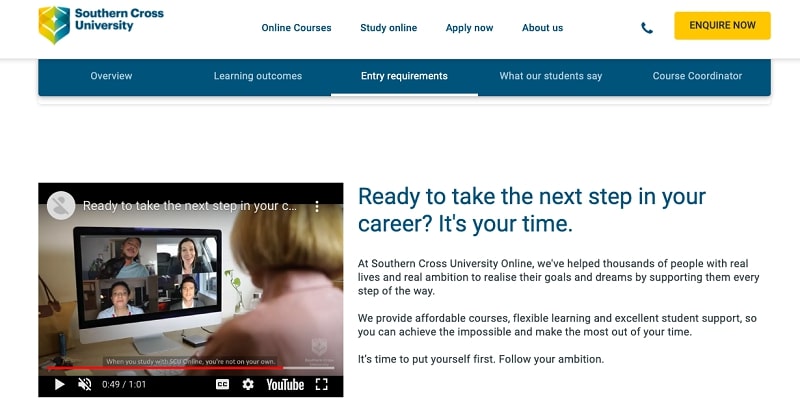This screenshot has height=420, width=800.
Task: Select What our students say tab
Action: (x=551, y=76)
